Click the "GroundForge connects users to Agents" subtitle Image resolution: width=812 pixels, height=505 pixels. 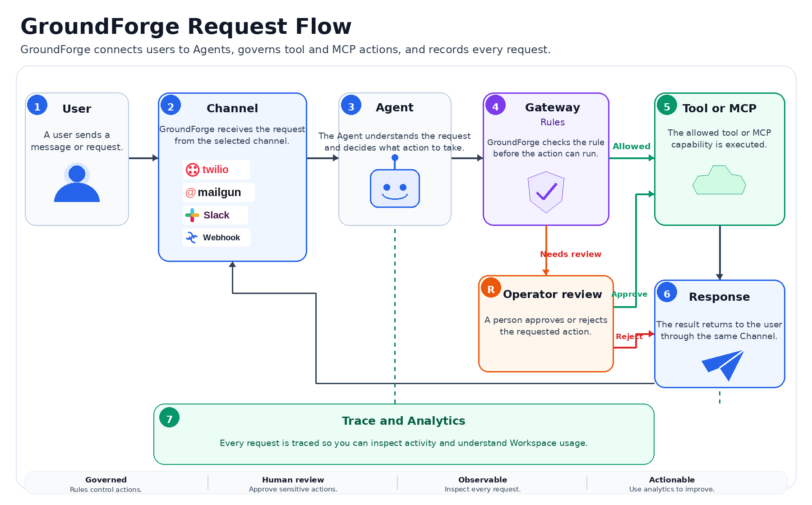286,50
